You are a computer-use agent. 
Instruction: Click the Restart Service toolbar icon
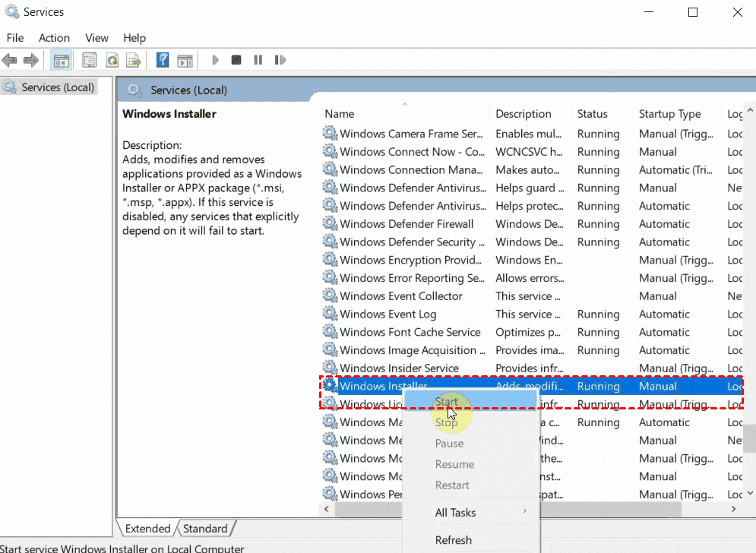(280, 60)
